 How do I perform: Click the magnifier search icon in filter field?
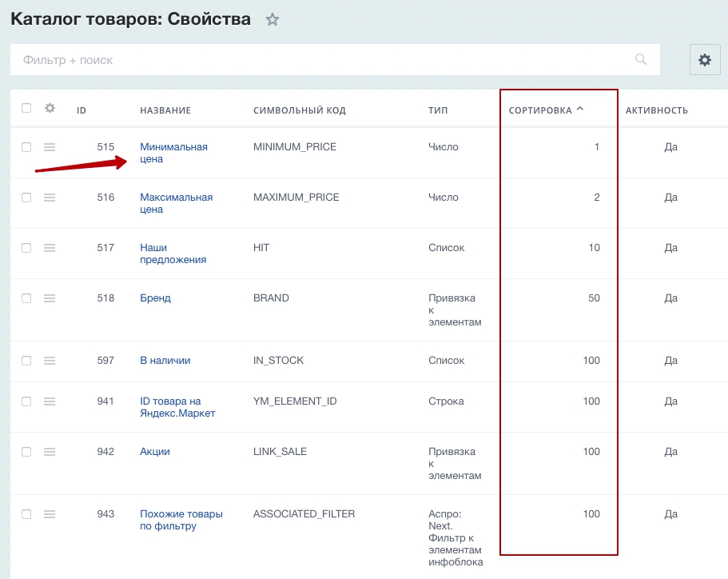pyautogui.click(x=640, y=59)
